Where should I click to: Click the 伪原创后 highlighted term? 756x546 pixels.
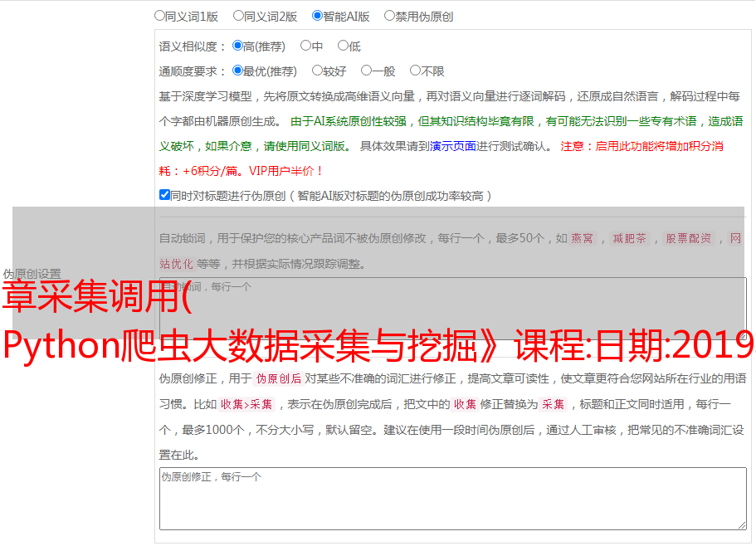click(279, 378)
